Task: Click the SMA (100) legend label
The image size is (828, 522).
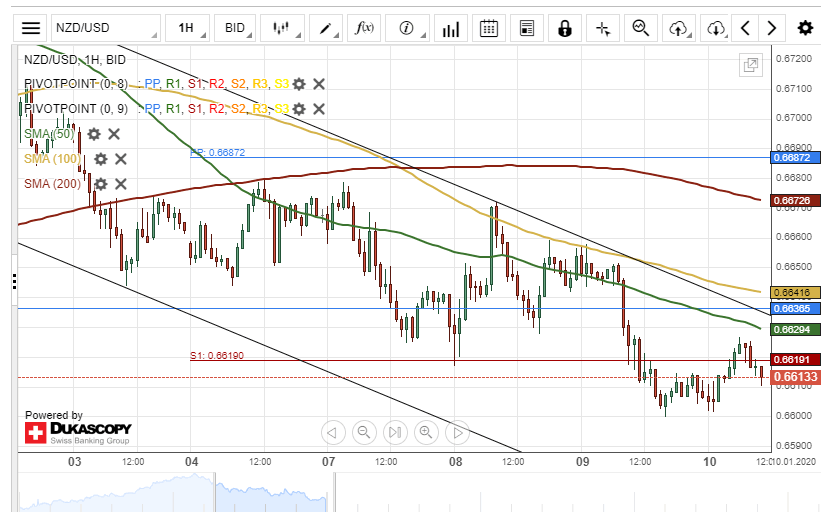Action: pos(52,159)
